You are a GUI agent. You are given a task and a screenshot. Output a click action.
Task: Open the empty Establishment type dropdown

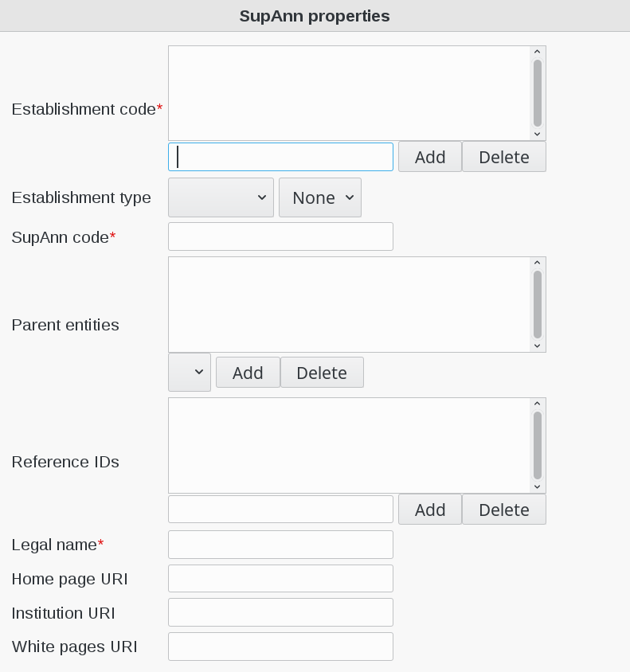[x=221, y=197]
